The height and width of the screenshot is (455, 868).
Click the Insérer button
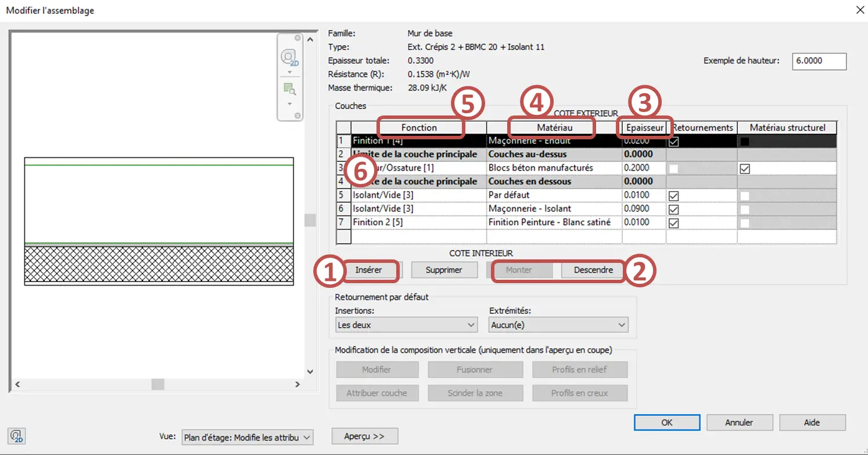coord(368,270)
